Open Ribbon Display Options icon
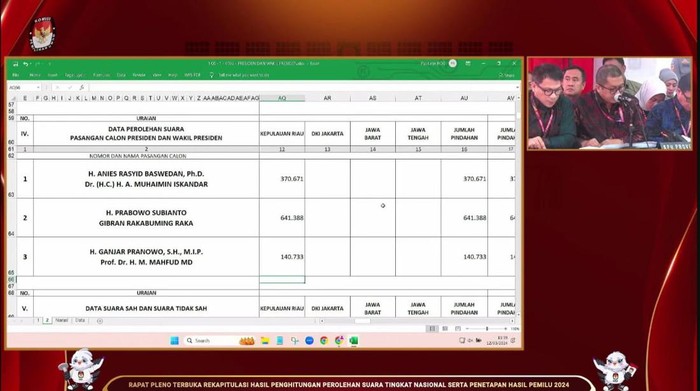This screenshot has height=391, width=700. (x=468, y=64)
